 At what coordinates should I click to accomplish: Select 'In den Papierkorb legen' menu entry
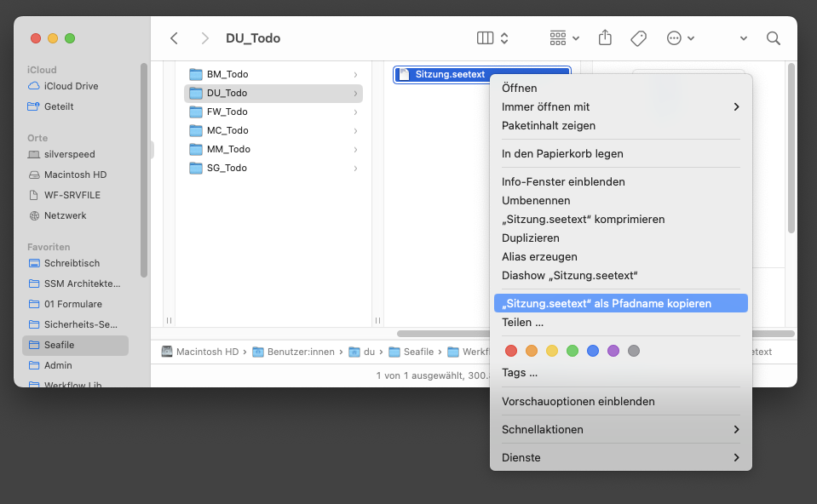(562, 154)
